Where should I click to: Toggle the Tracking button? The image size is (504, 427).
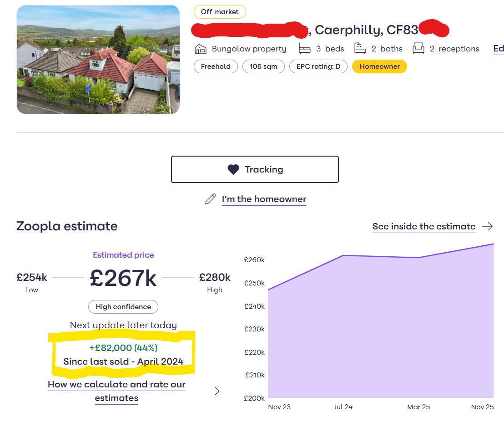coord(255,169)
